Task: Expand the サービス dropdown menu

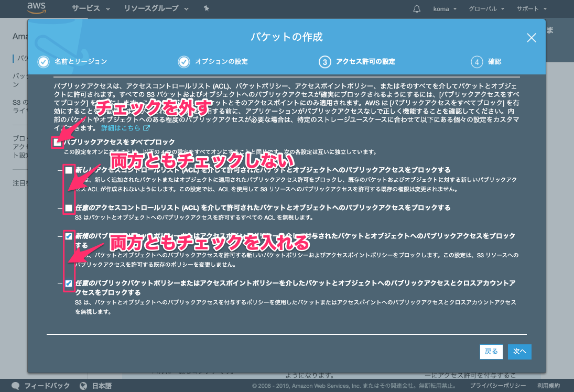Action: 91,9
